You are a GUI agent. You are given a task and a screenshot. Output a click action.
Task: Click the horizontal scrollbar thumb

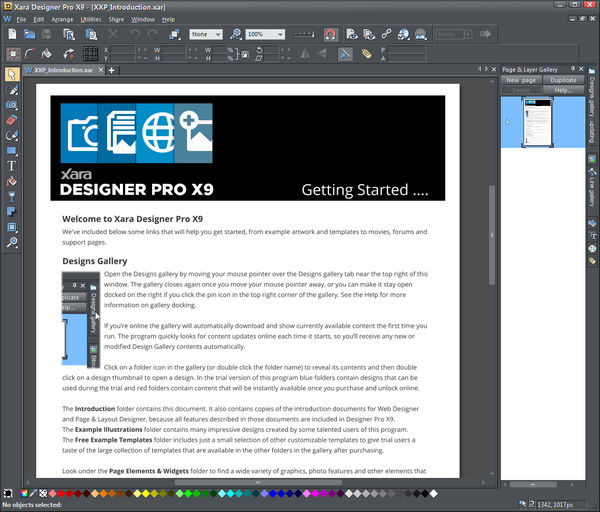tap(258, 483)
